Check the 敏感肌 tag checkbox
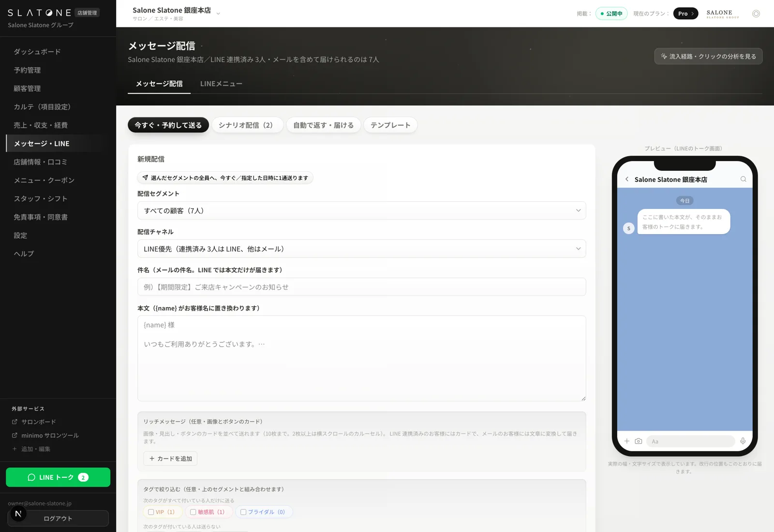This screenshot has width=774, height=532. [x=193, y=512]
